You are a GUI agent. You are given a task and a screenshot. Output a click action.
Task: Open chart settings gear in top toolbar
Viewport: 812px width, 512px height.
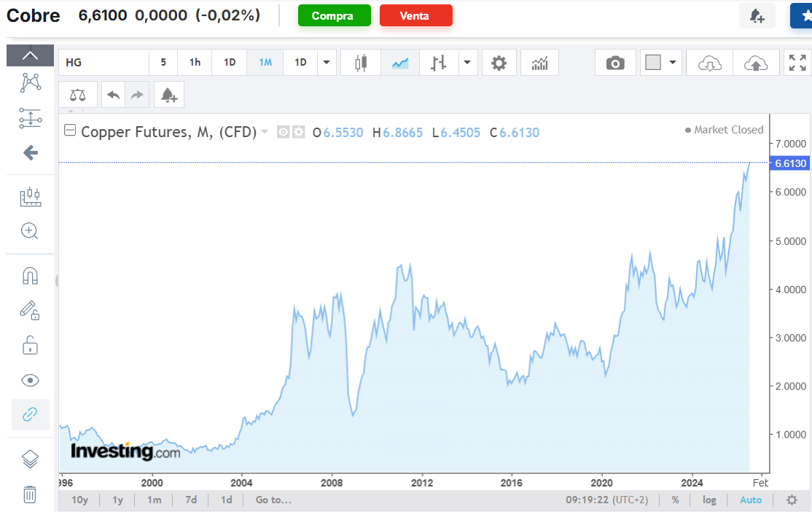click(499, 63)
